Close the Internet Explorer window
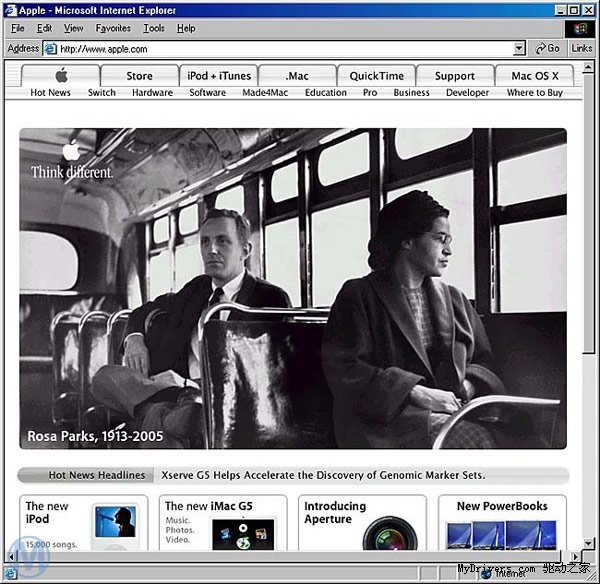 [588, 10]
